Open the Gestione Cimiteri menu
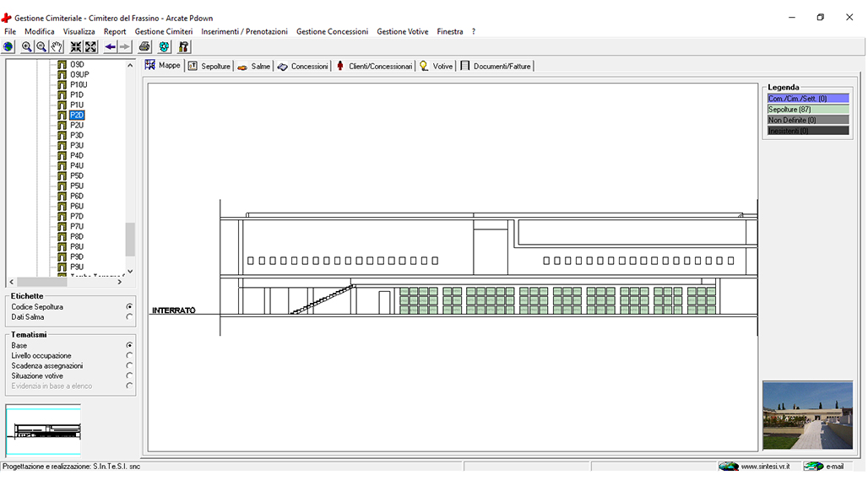Viewport: 868px width, 486px height. pos(164,31)
